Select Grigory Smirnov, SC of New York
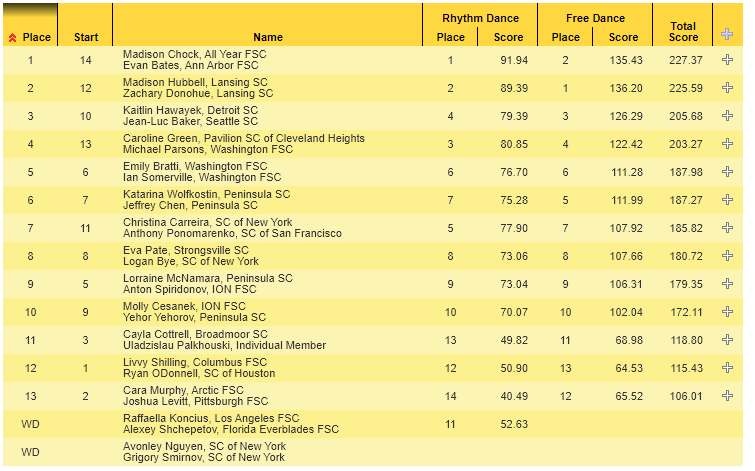The width and height of the screenshot is (755, 471). coord(204,457)
